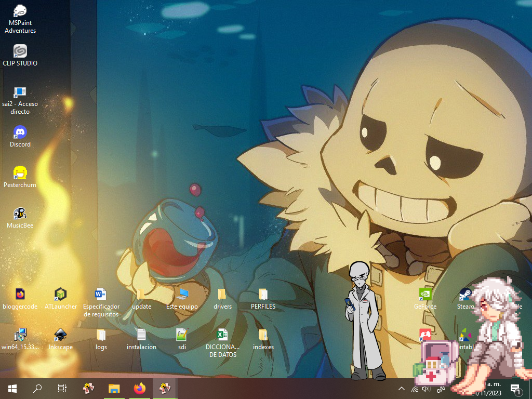Open the notification center in the taskbar
Screen dimensions: 532x399
(x=516, y=389)
